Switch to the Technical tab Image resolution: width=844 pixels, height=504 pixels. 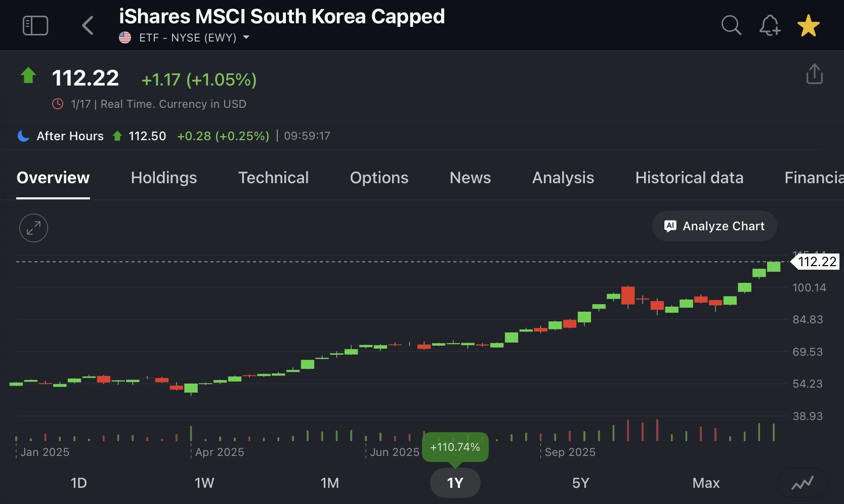[273, 178]
